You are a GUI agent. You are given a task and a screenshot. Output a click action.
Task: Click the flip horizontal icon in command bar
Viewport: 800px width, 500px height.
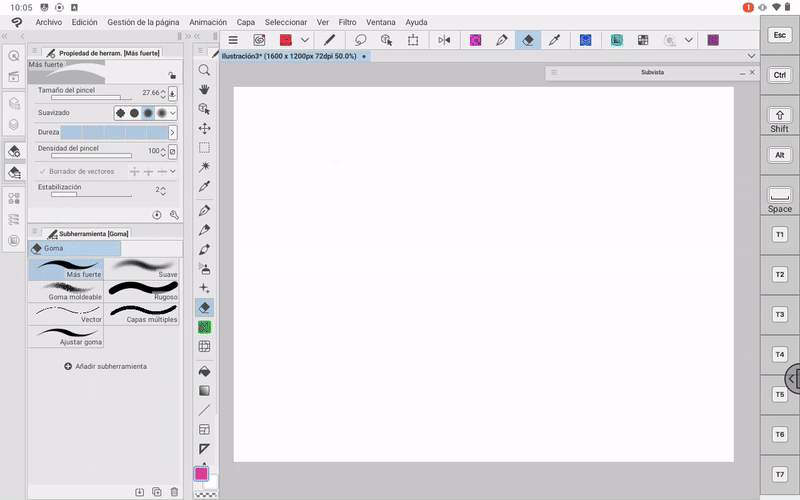[x=444, y=40]
